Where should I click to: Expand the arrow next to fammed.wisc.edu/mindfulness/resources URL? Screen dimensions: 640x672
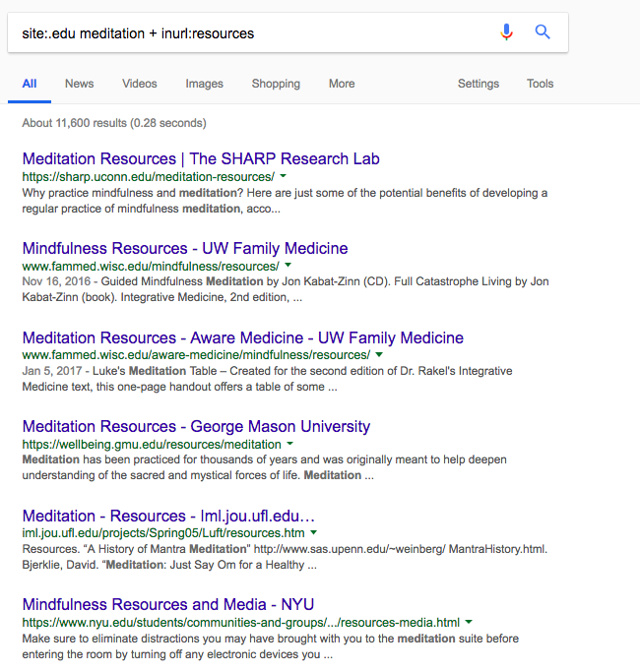[288, 267]
